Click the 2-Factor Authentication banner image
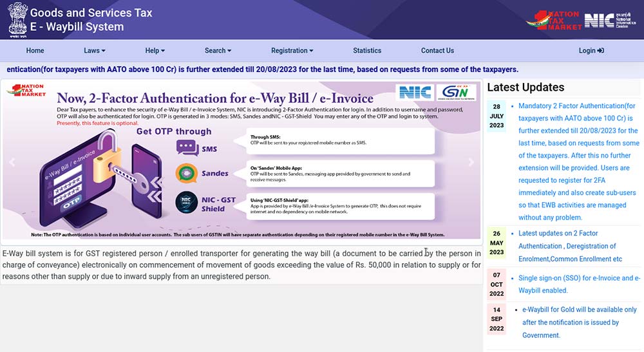The height and width of the screenshot is (352, 644). (241, 161)
